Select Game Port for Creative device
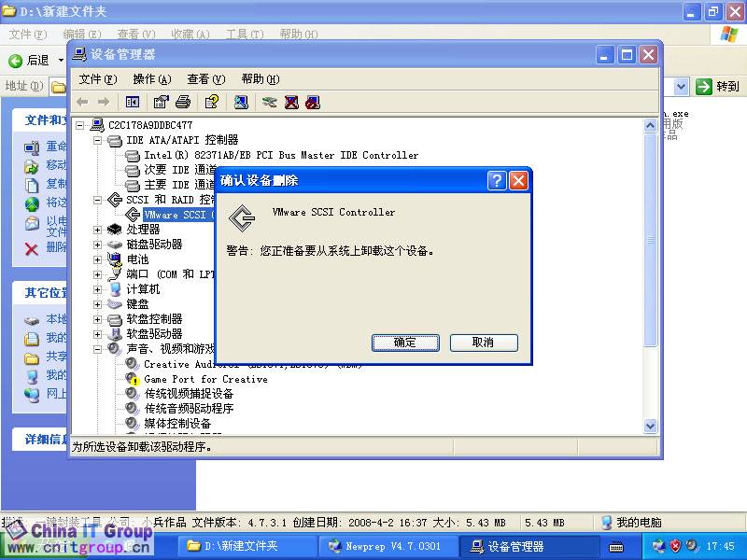The height and width of the screenshot is (560, 747). pos(205,380)
